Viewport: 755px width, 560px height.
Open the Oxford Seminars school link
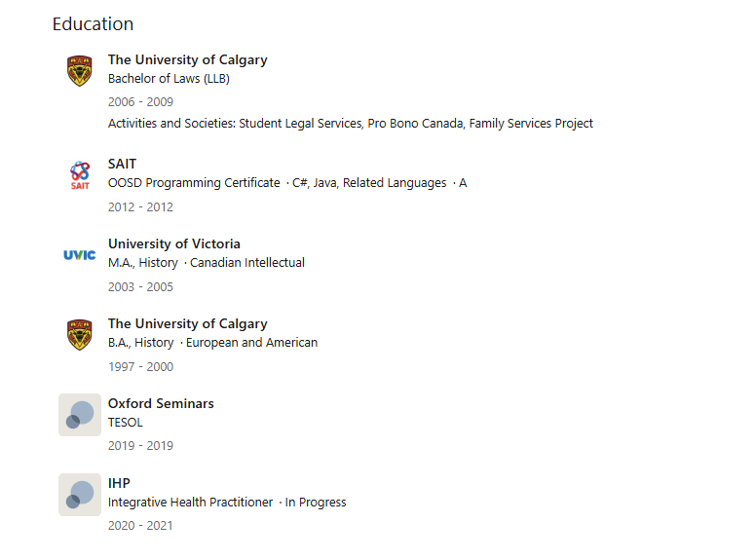coord(161,403)
